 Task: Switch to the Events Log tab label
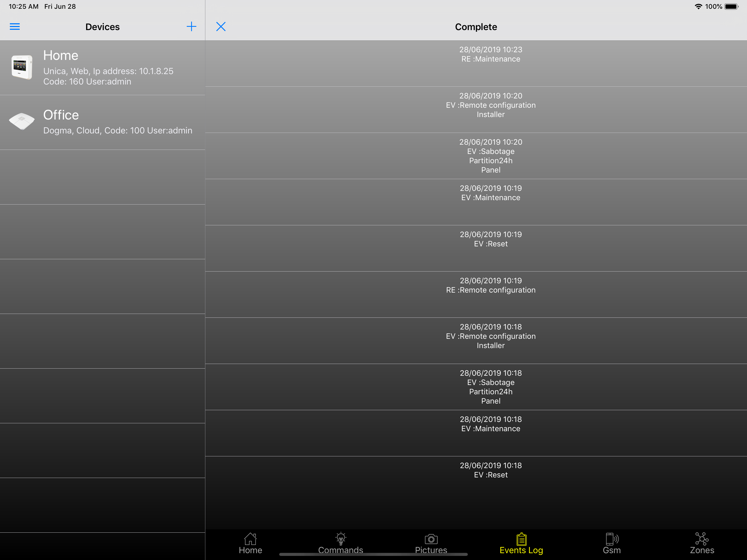pyautogui.click(x=521, y=550)
